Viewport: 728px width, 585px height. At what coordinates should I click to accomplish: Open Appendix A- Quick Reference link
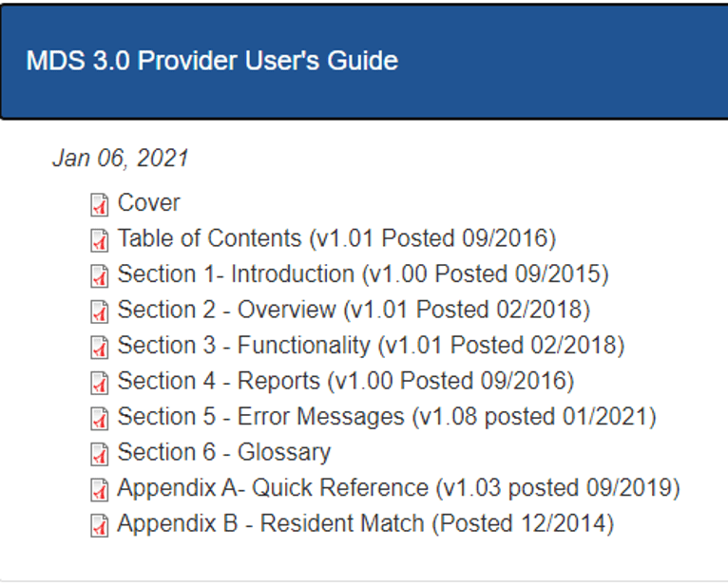point(399,488)
